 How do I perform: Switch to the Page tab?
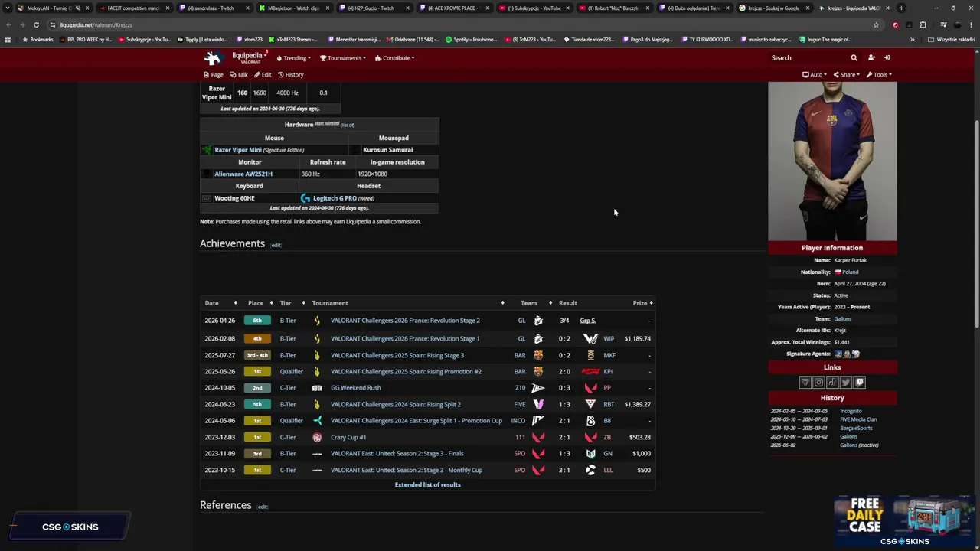[x=214, y=75]
